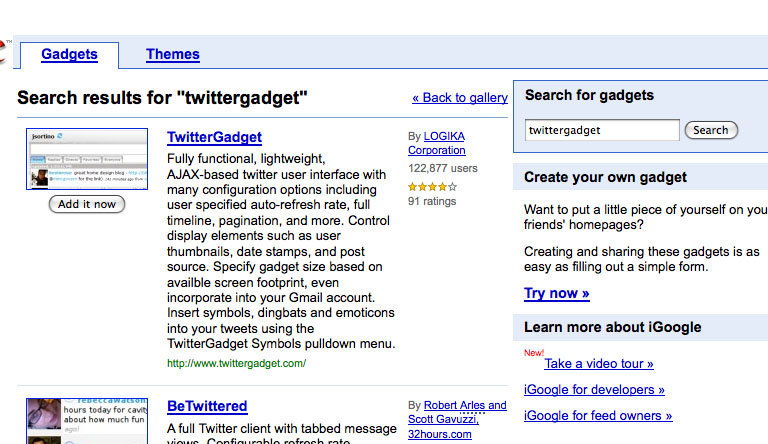Open iGoogle for feed owners link
Viewport: 768px width, 444px height.
pyautogui.click(x=598, y=416)
